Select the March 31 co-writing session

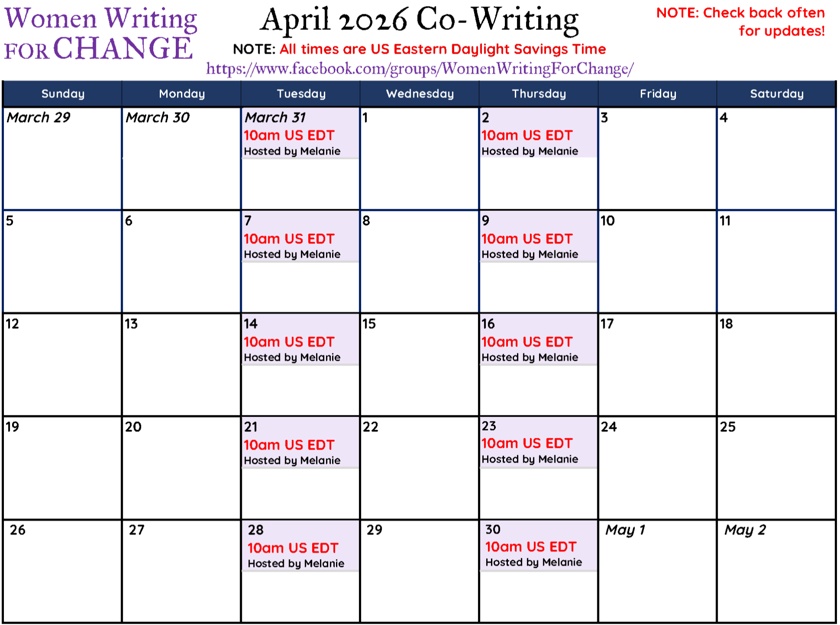(x=300, y=133)
